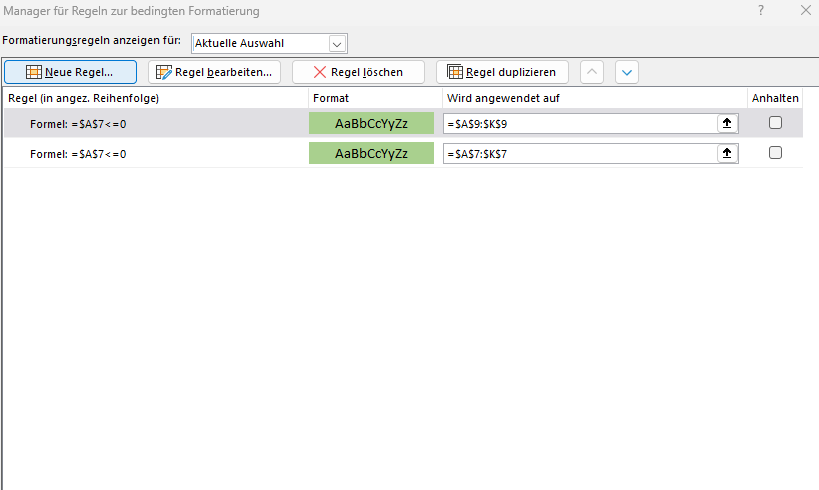Click the Anhalten column header
Screen dimensions: 819x490
click(775, 98)
